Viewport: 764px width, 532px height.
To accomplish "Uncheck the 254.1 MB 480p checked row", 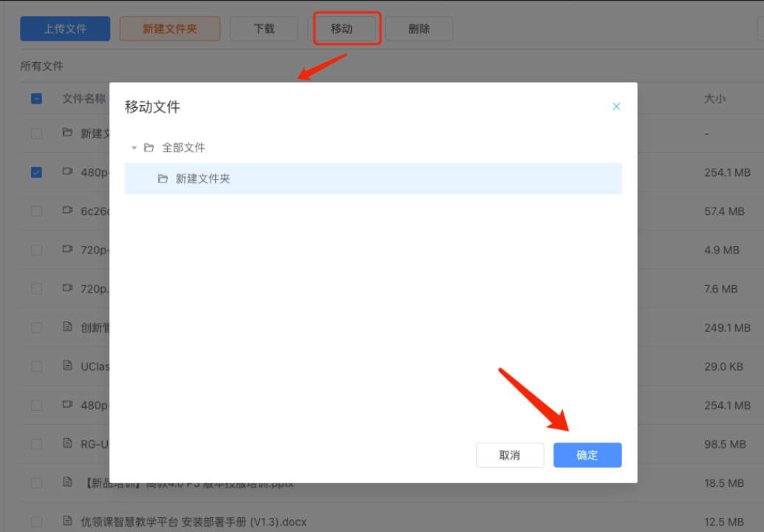I will pos(36,172).
